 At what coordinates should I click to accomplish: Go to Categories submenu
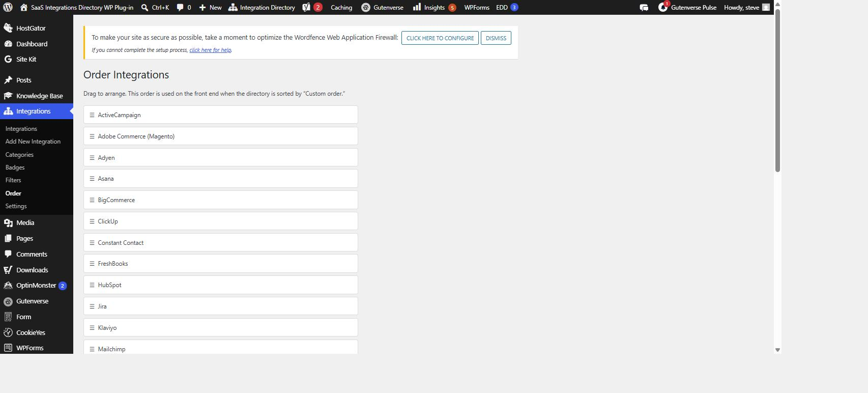19,155
